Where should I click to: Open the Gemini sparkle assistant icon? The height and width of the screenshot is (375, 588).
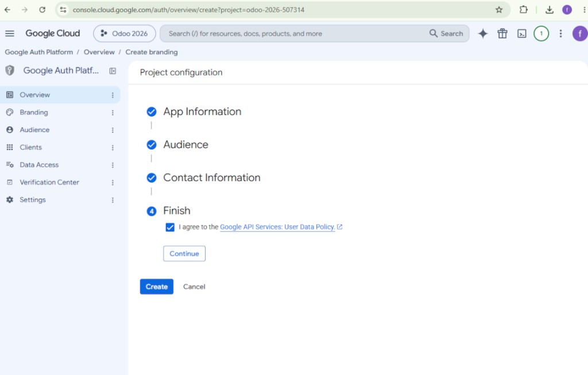(x=483, y=33)
